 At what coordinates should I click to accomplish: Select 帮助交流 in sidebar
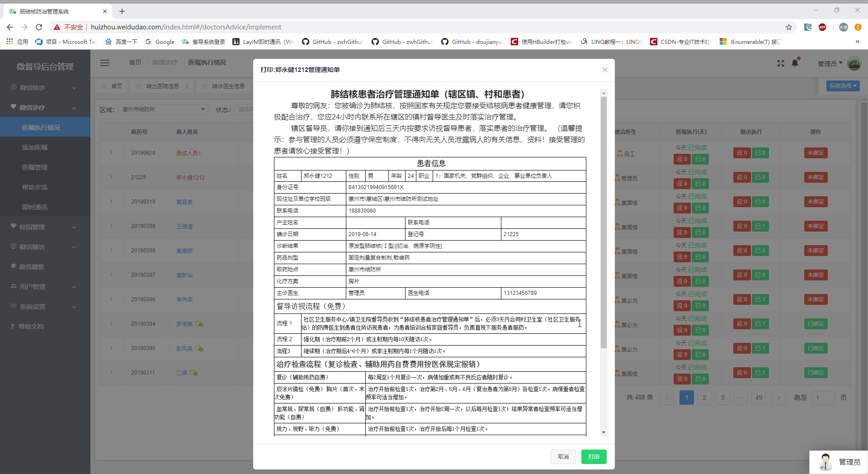pos(45,187)
